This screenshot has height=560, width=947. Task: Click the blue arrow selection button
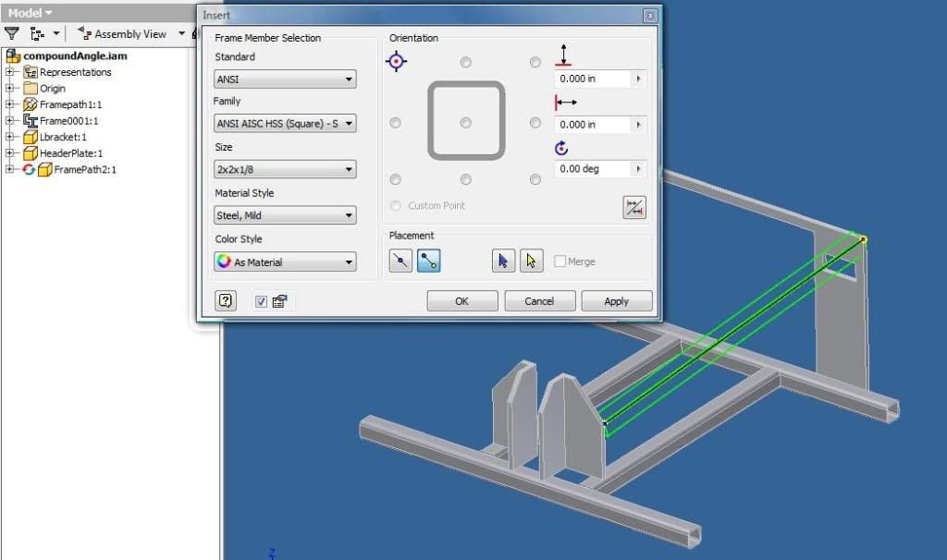coord(502,262)
